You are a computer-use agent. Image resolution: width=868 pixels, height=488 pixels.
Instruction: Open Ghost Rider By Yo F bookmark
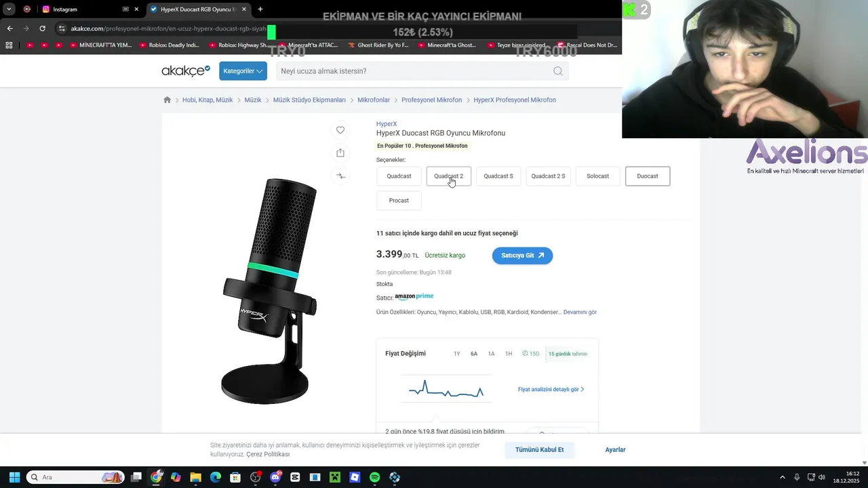(378, 45)
